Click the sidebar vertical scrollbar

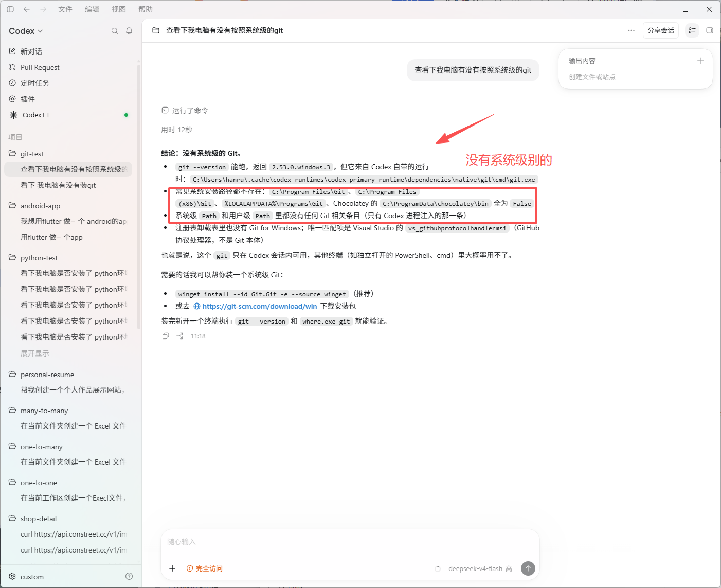coord(139,195)
